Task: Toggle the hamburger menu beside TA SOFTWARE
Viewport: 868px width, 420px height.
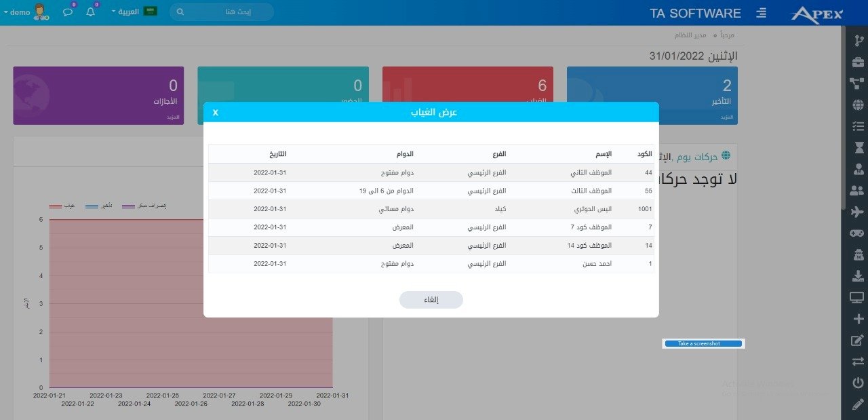Action: (762, 13)
